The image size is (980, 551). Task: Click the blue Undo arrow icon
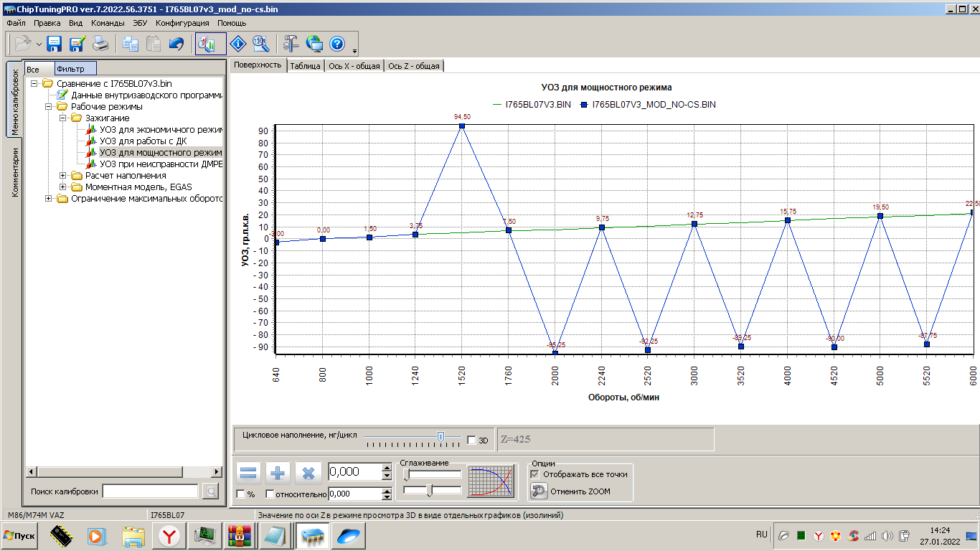point(176,44)
